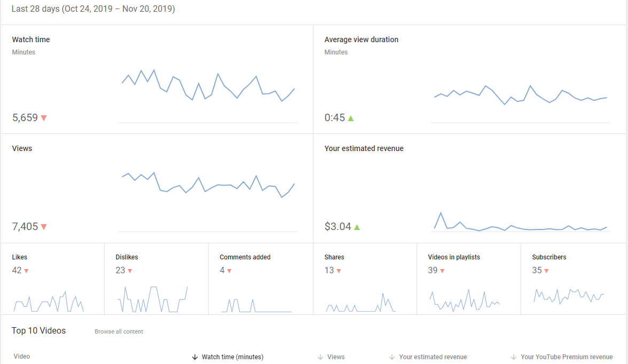Click the Views line chart

(x=208, y=185)
